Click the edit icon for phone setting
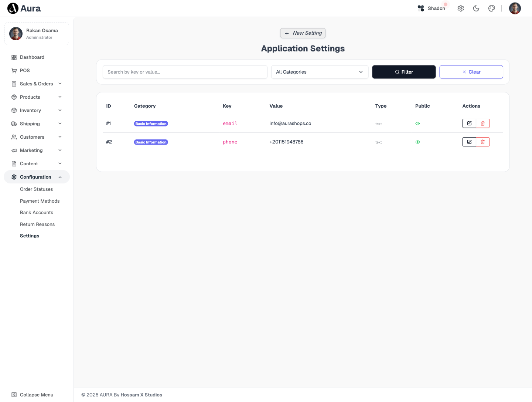The width and height of the screenshot is (532, 402). [x=469, y=142]
